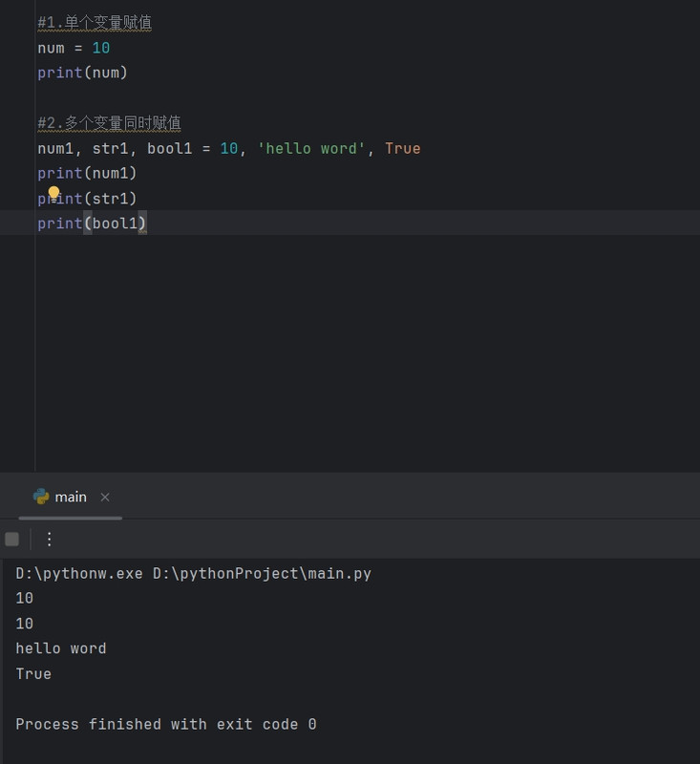The width and height of the screenshot is (700, 764).
Task: Place cursor in 'print(bool1)' line
Action: (92, 223)
